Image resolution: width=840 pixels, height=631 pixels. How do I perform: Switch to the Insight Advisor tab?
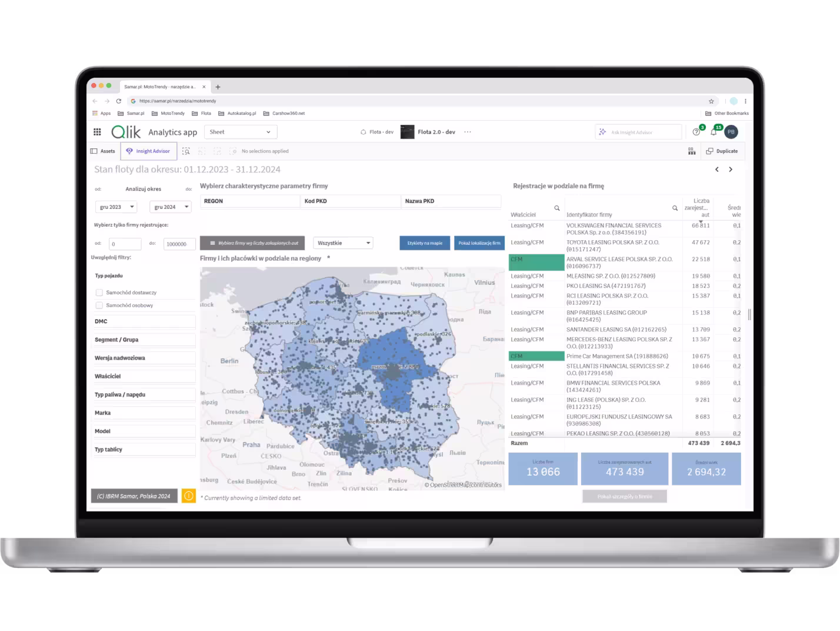(x=148, y=151)
